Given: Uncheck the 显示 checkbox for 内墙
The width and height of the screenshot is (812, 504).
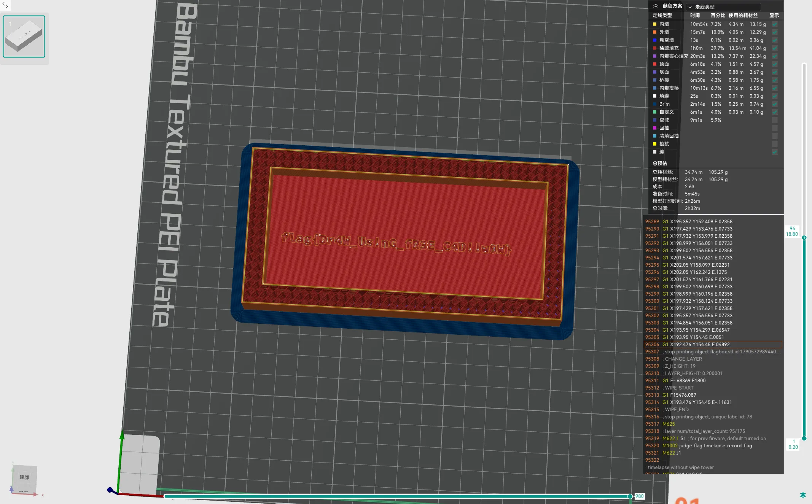Looking at the screenshot, I should pos(775,24).
